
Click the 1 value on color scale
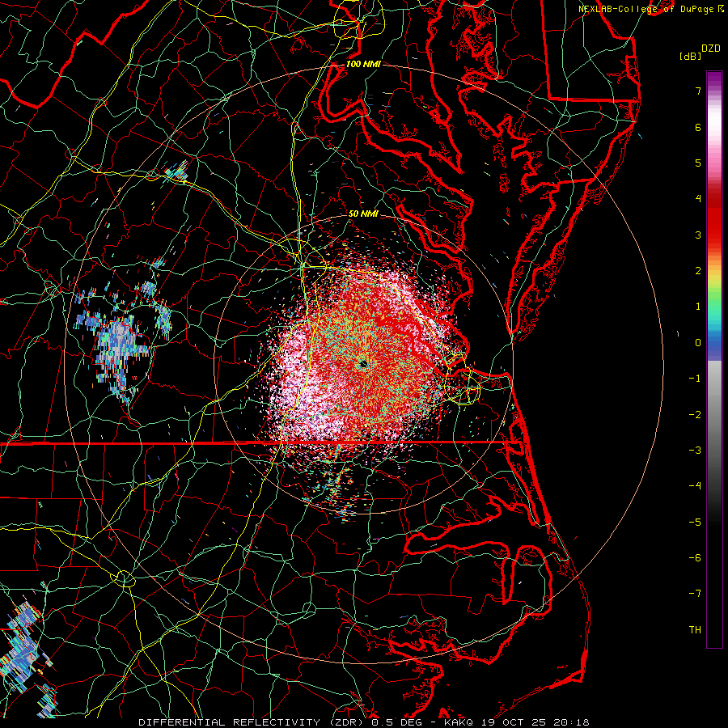pyautogui.click(x=698, y=307)
